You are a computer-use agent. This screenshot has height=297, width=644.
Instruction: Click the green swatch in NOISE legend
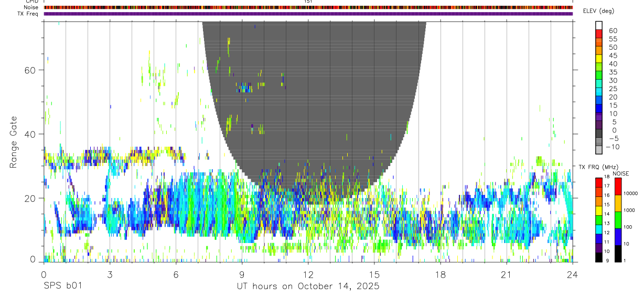618,220
